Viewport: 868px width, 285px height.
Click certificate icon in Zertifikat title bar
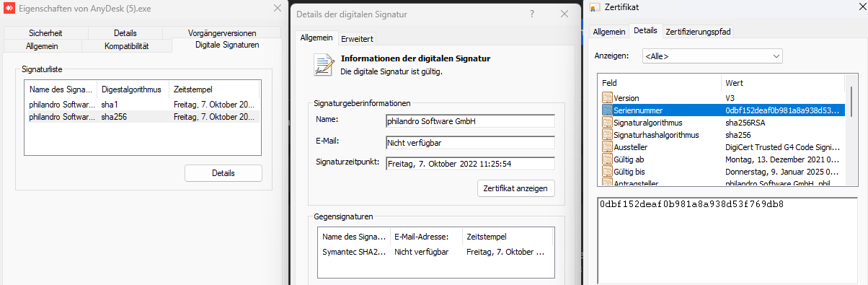coord(595,8)
